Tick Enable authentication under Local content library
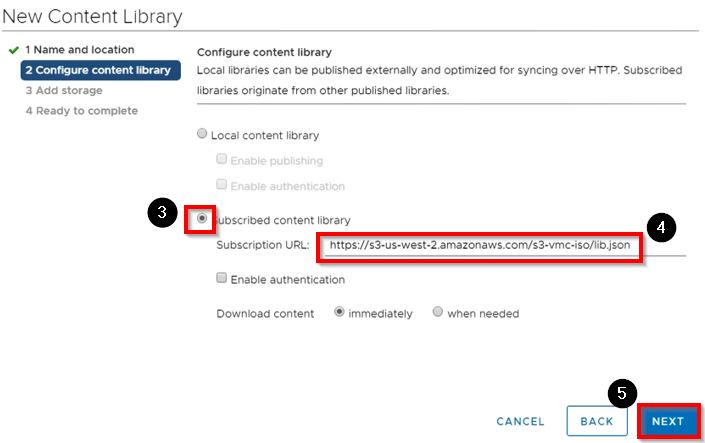This screenshot has width=705, height=443. (x=222, y=186)
